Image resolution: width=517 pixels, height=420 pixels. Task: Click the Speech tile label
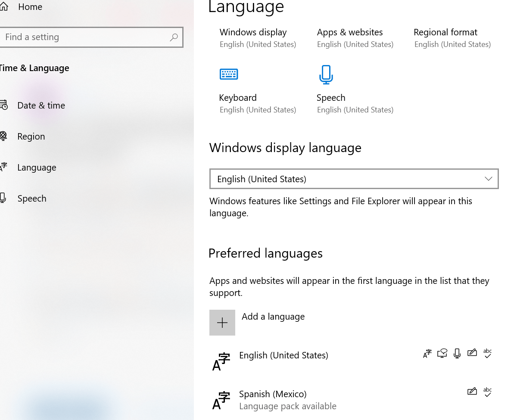(x=331, y=98)
